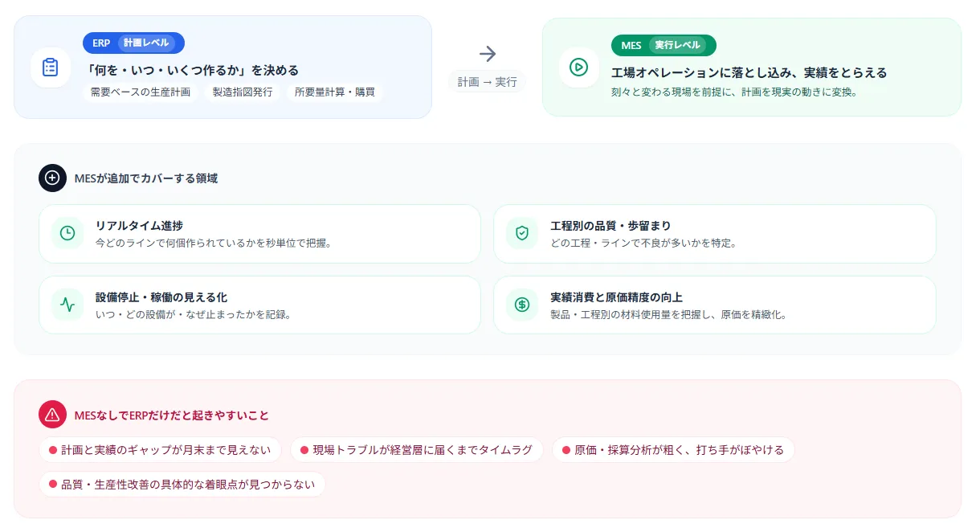The height and width of the screenshot is (528, 980).
Task: Select the 計画と実績のギャップ warning chip
Action: [x=160, y=450]
